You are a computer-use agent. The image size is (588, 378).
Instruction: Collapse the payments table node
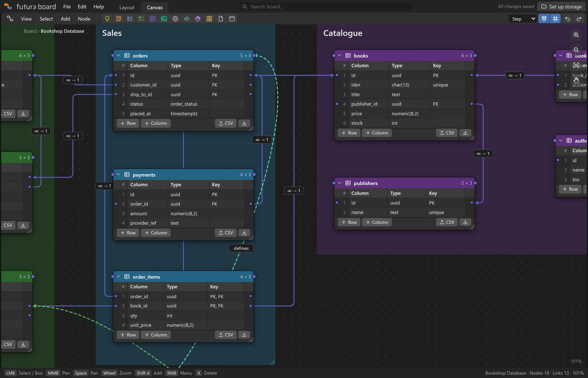click(x=118, y=175)
